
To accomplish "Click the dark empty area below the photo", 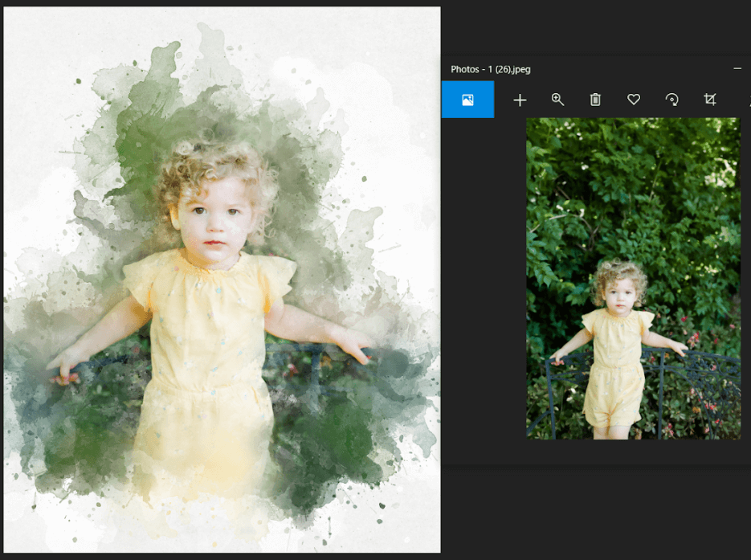I will 594,506.
